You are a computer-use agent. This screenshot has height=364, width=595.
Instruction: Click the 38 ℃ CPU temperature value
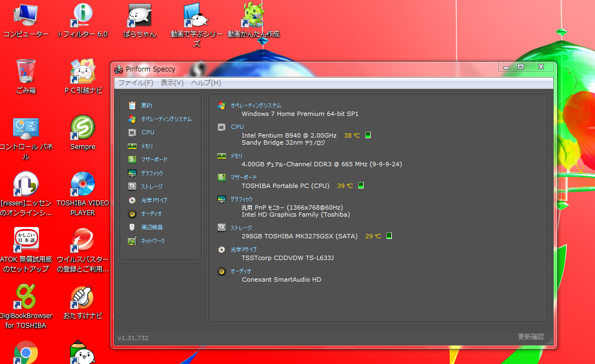click(352, 135)
